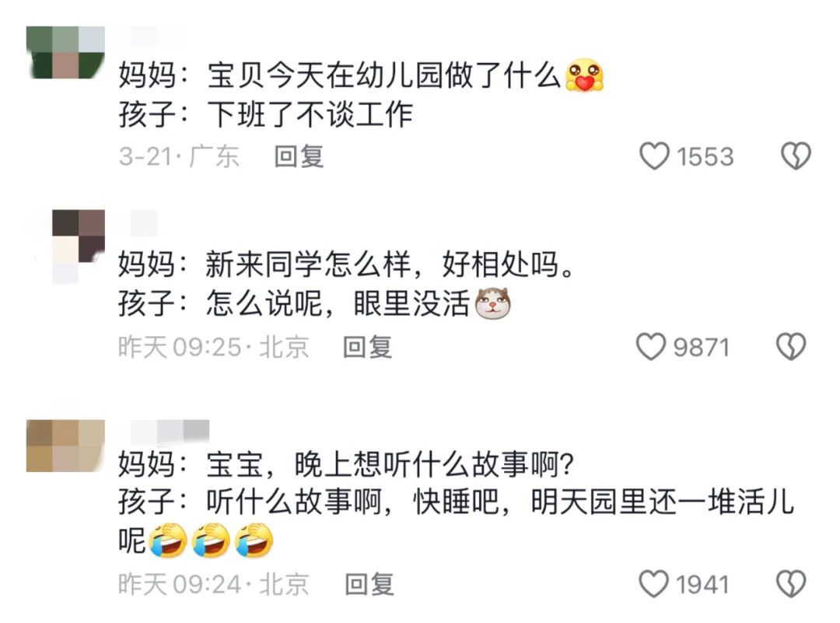Open the first commenter's green avatar
The height and width of the screenshot is (623, 840).
click(x=65, y=52)
